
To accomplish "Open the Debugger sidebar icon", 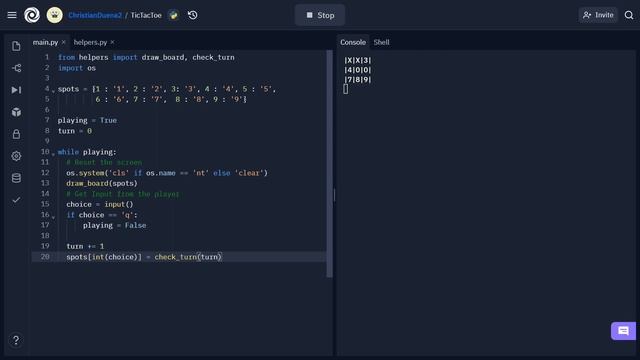I will click(x=16, y=90).
